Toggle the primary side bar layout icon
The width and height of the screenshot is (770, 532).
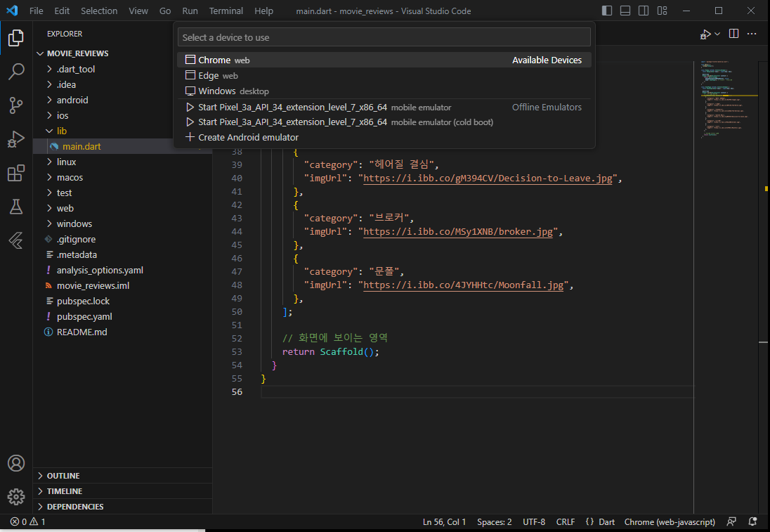pos(607,11)
